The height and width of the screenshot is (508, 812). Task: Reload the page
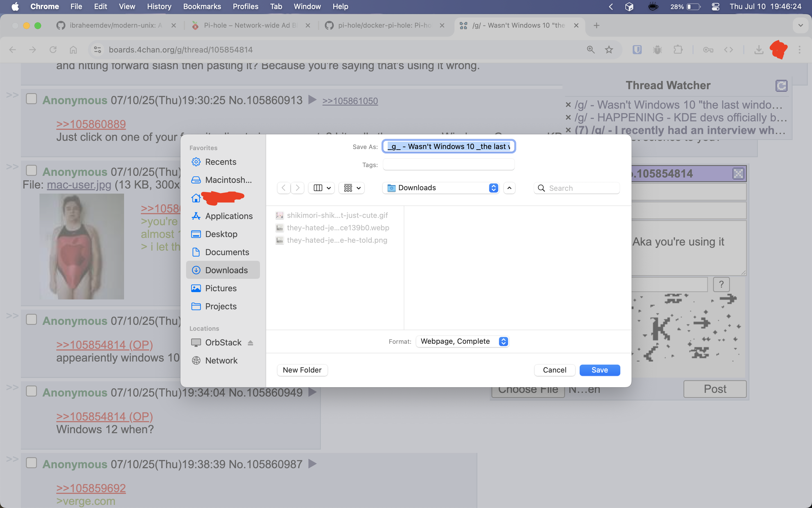click(53, 50)
